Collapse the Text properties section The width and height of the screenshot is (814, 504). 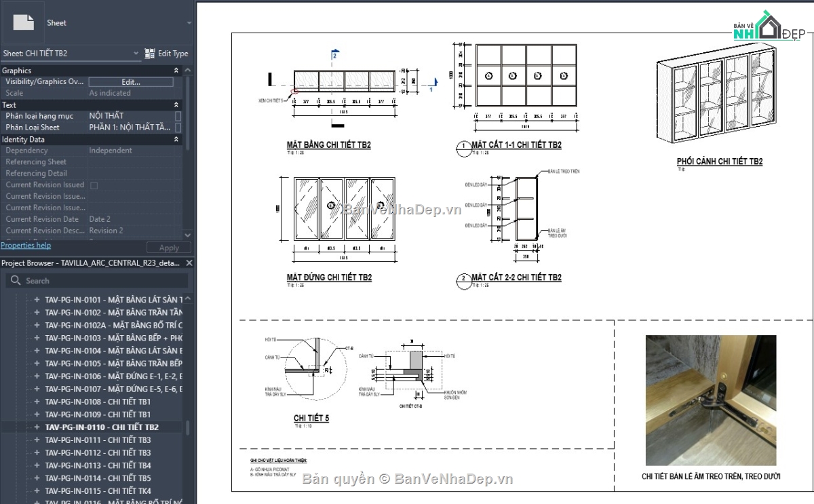[x=176, y=105]
